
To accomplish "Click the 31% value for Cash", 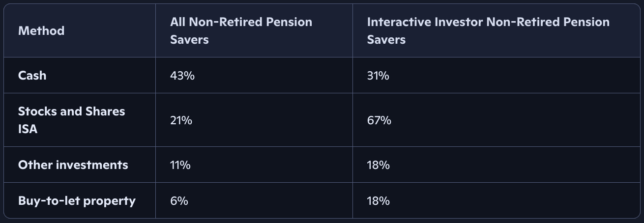I will 378,75.
